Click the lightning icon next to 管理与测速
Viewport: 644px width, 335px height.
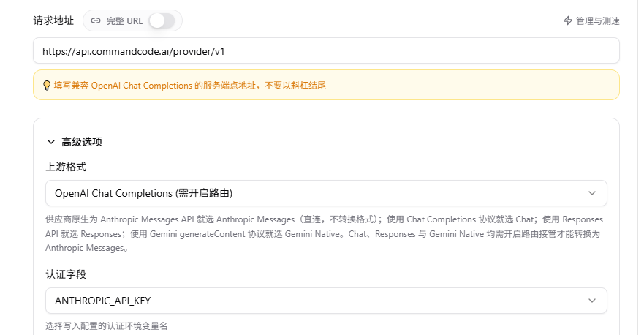pos(567,20)
